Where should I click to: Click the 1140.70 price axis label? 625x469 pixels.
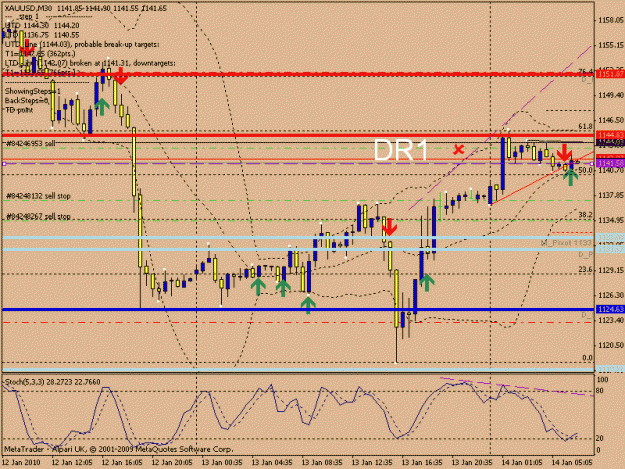(x=611, y=170)
